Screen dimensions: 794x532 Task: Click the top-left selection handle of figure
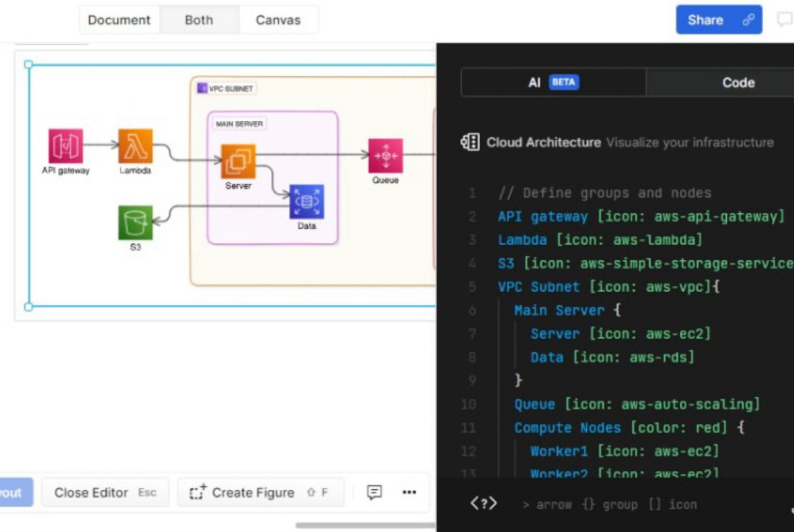[28, 64]
